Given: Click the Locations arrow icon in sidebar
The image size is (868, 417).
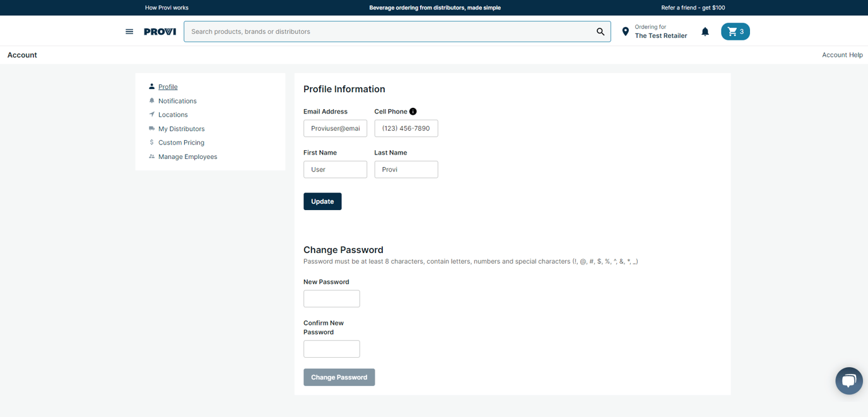Looking at the screenshot, I should [151, 114].
